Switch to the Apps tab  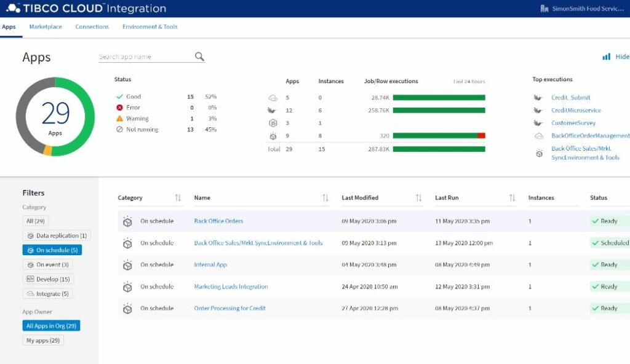pos(9,27)
